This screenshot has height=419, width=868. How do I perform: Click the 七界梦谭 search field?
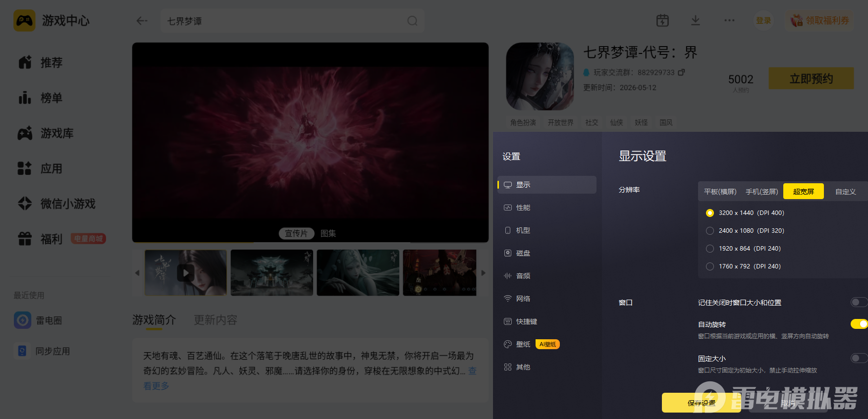pos(292,21)
